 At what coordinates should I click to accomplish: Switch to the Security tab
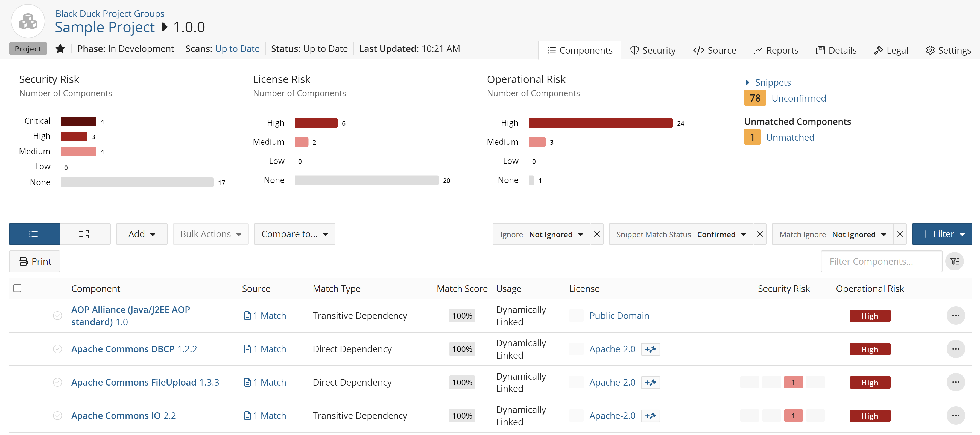coord(653,50)
